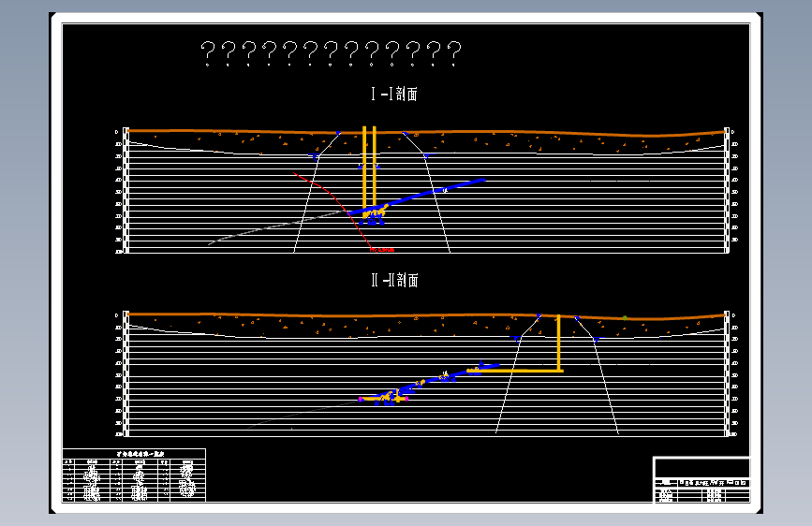Select the red label below the fault line
The image size is (812, 526).
point(383,250)
